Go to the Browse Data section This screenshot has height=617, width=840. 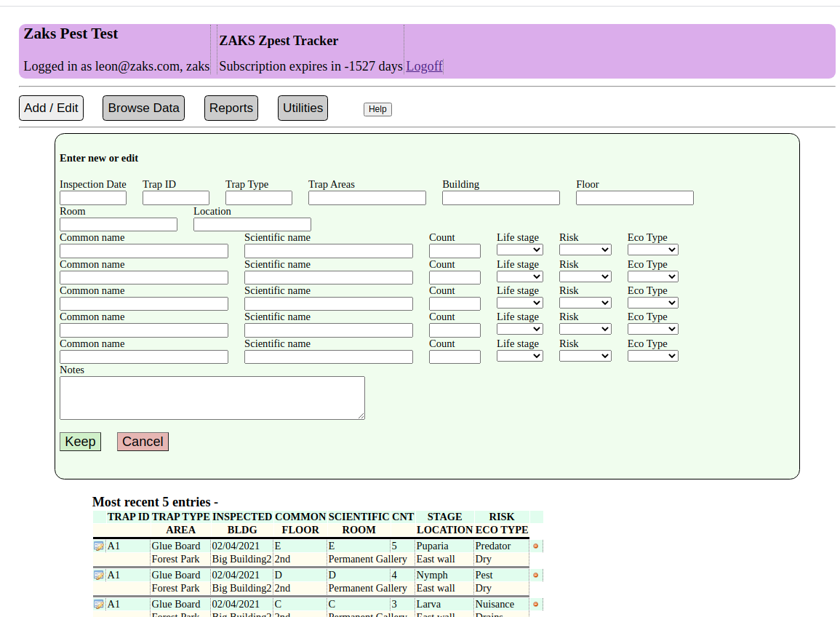pyautogui.click(x=143, y=108)
